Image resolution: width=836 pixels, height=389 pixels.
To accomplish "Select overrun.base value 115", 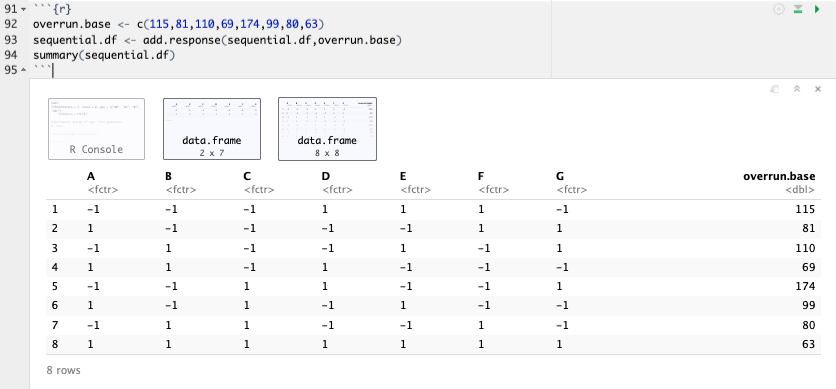I will tap(805, 210).
